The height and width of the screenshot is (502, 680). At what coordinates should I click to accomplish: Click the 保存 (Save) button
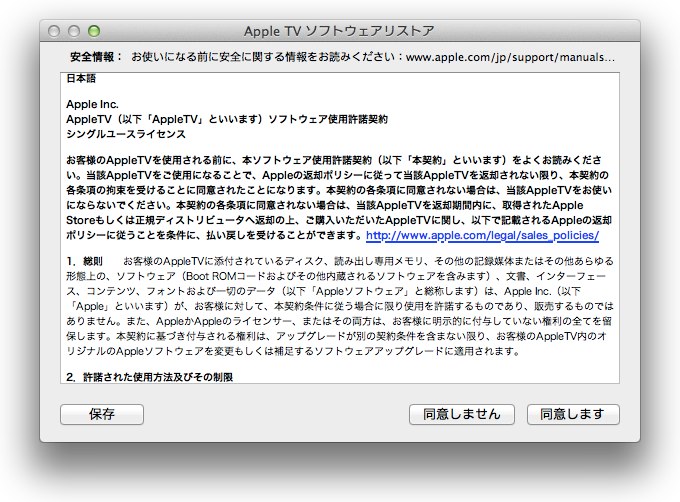click(102, 414)
